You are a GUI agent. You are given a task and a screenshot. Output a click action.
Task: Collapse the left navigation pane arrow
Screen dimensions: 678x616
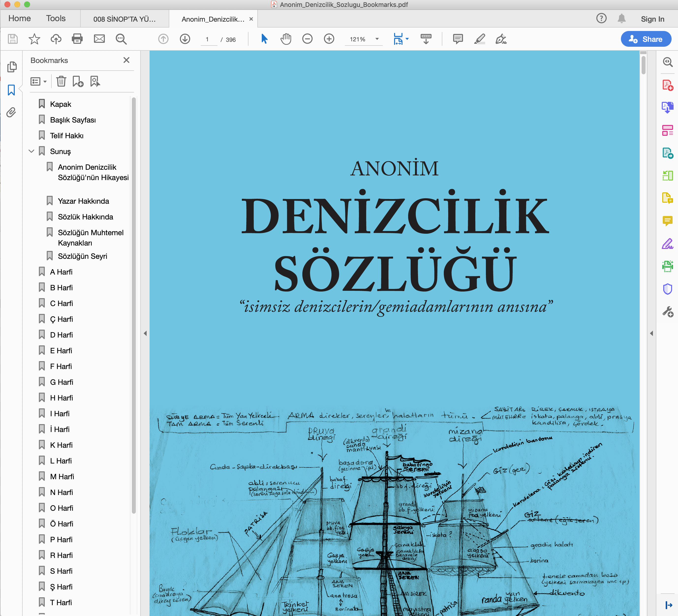tap(145, 333)
